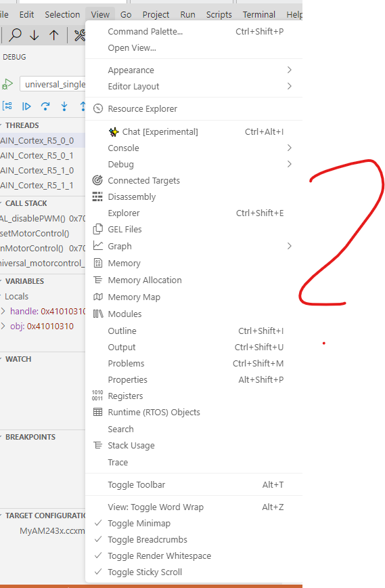Open Runtime (RTOS) Objects view
385x588 pixels.
pos(194,412)
